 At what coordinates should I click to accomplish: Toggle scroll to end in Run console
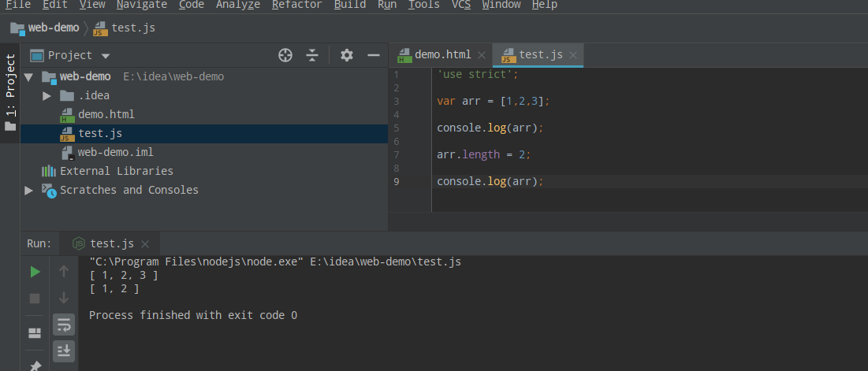point(64,351)
